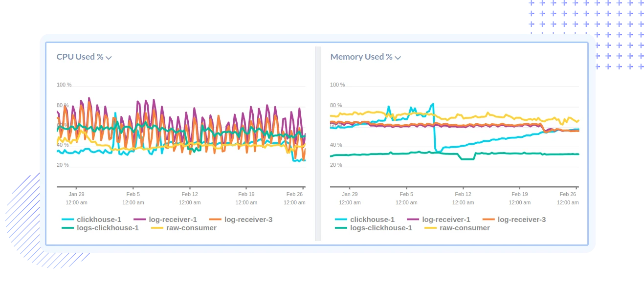
Task: Toggle log-receiver-1 series in Memory chart legend
Action: tap(439, 220)
